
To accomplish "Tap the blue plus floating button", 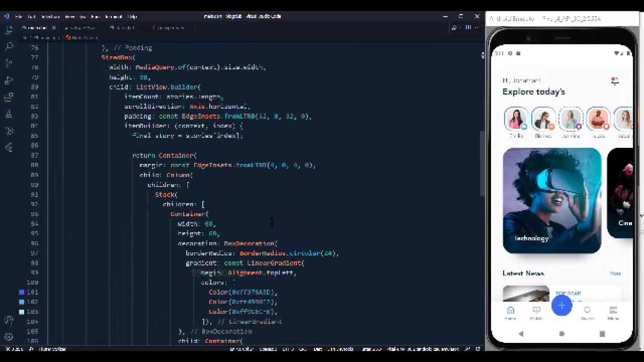I will pos(562,305).
